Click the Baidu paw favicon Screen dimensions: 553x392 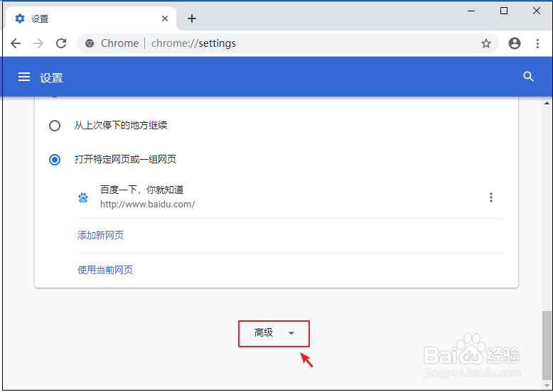point(83,197)
